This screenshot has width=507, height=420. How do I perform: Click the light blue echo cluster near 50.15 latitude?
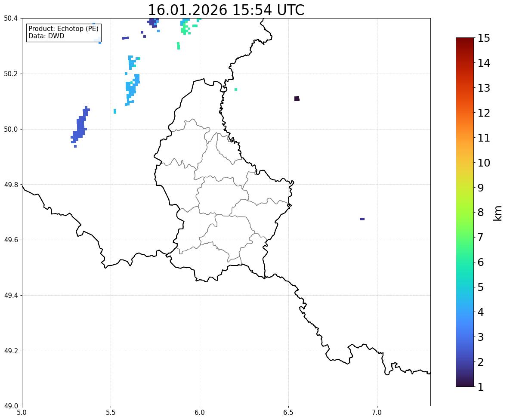132,90
